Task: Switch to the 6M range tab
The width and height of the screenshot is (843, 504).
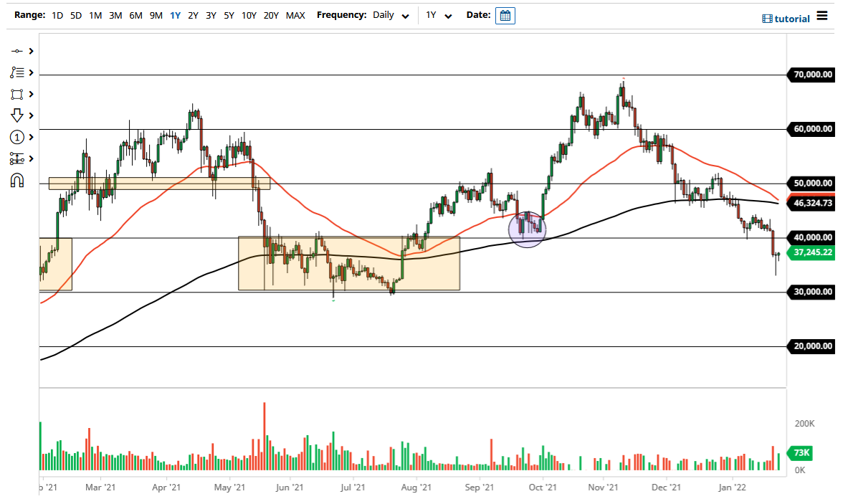Action: (x=135, y=14)
